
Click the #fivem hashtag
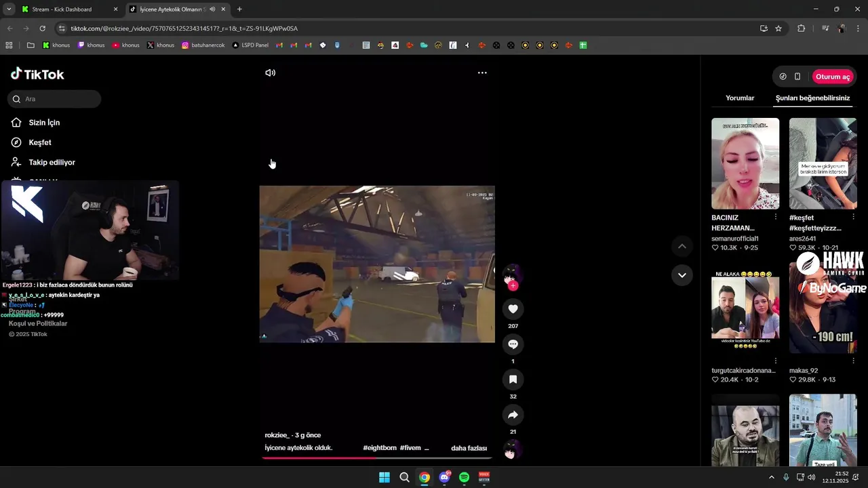[x=410, y=448]
